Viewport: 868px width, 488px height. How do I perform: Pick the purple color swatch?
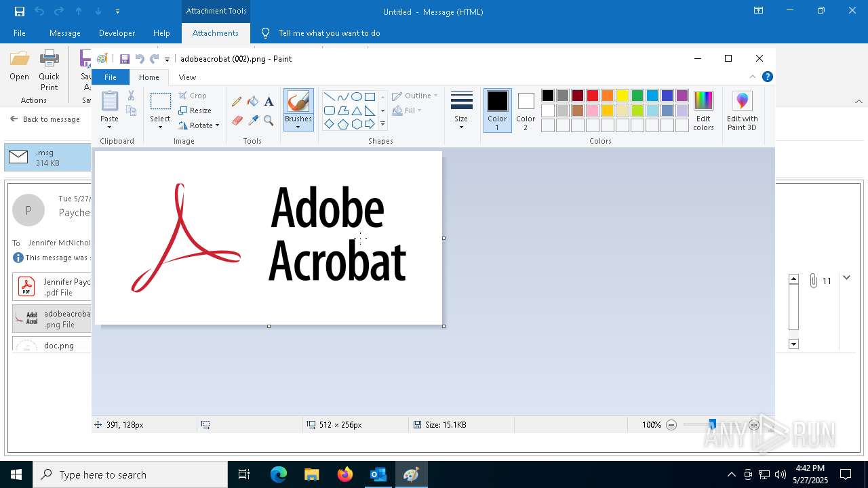[682, 96]
